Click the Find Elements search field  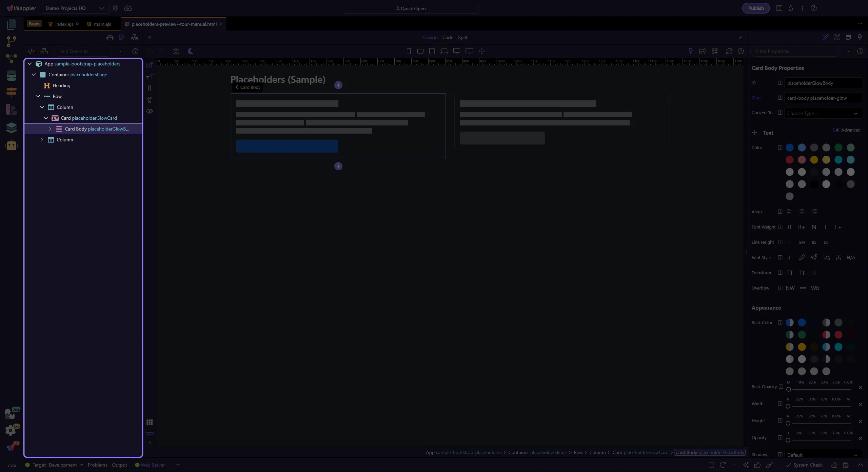(x=83, y=51)
